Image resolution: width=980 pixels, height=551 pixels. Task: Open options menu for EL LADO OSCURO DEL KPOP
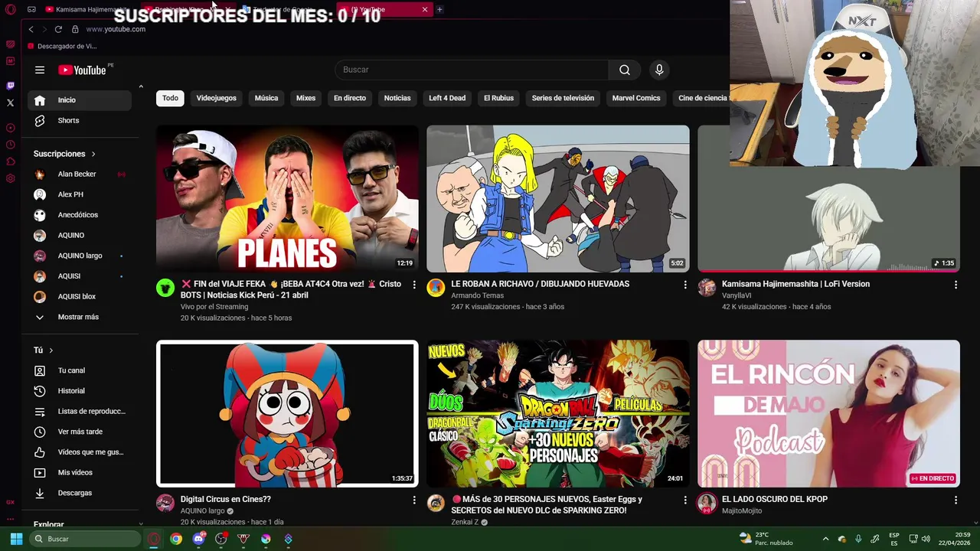pos(955,500)
